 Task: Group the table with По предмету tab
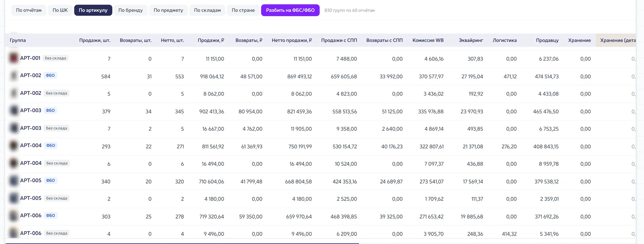168,10
